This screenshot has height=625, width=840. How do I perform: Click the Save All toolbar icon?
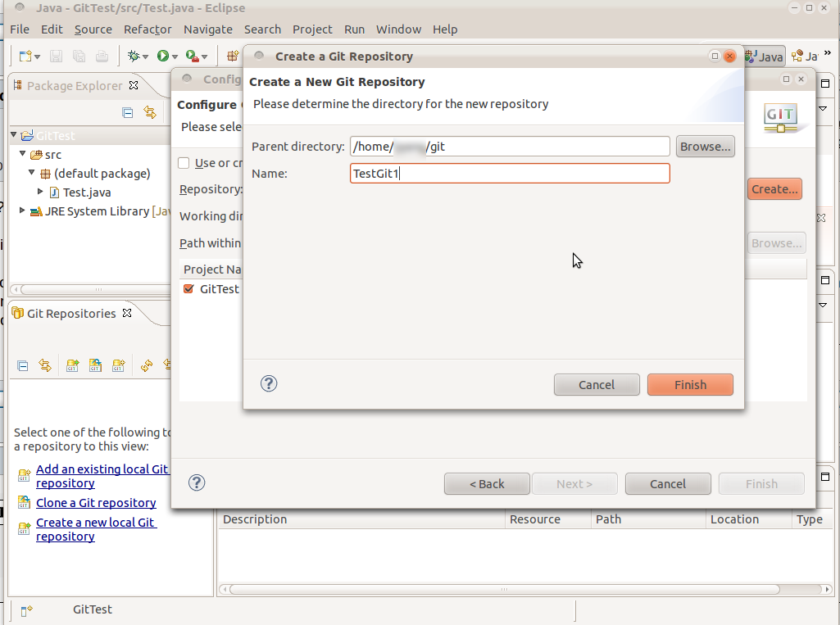(x=79, y=56)
